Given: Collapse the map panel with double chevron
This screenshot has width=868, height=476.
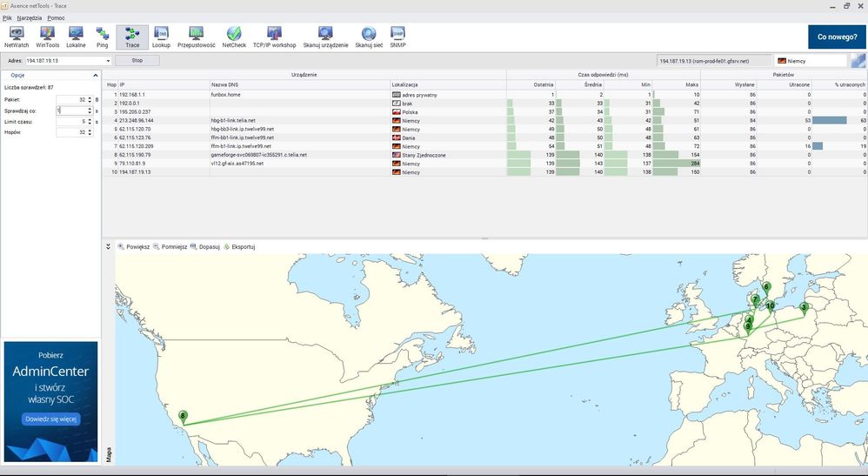Looking at the screenshot, I should pyautogui.click(x=108, y=246).
